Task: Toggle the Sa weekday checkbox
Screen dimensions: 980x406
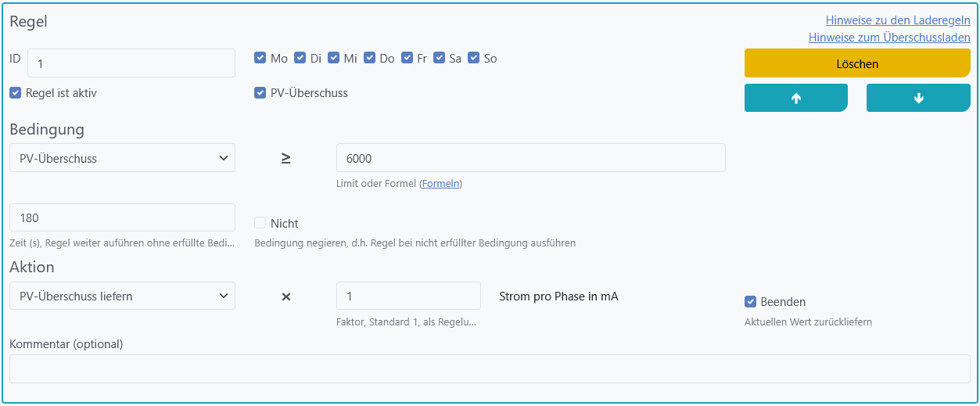Action: [439, 58]
